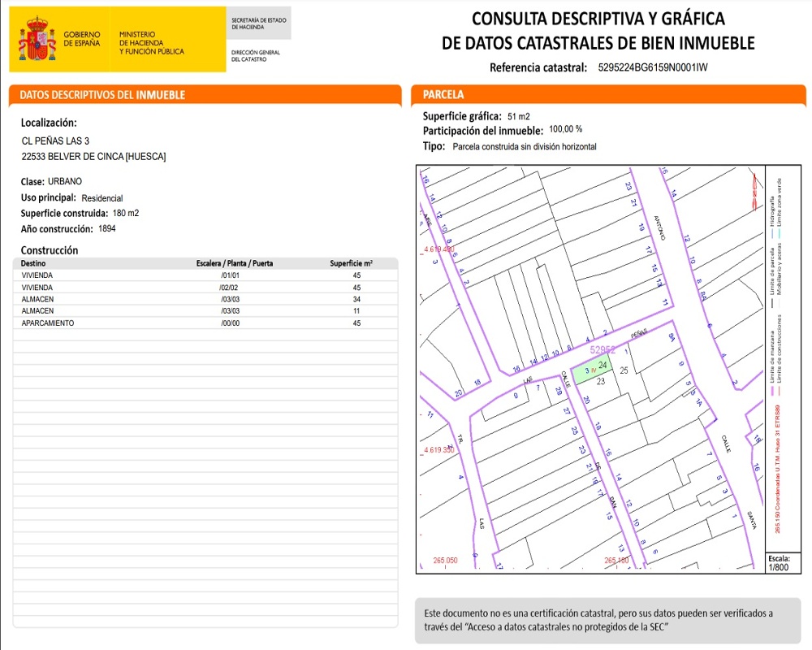The image size is (812, 650).
Task: Click the 'Superficie gráfica:' label
Action: [x=462, y=116]
